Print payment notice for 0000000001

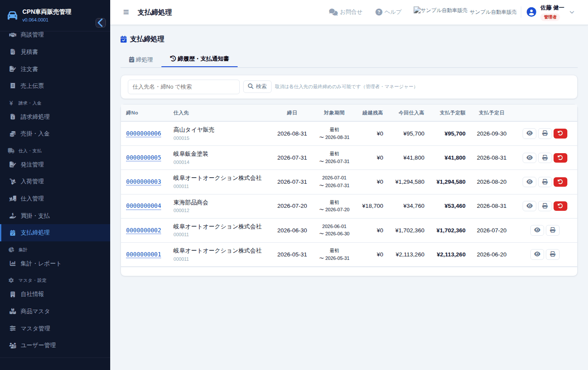click(x=553, y=254)
